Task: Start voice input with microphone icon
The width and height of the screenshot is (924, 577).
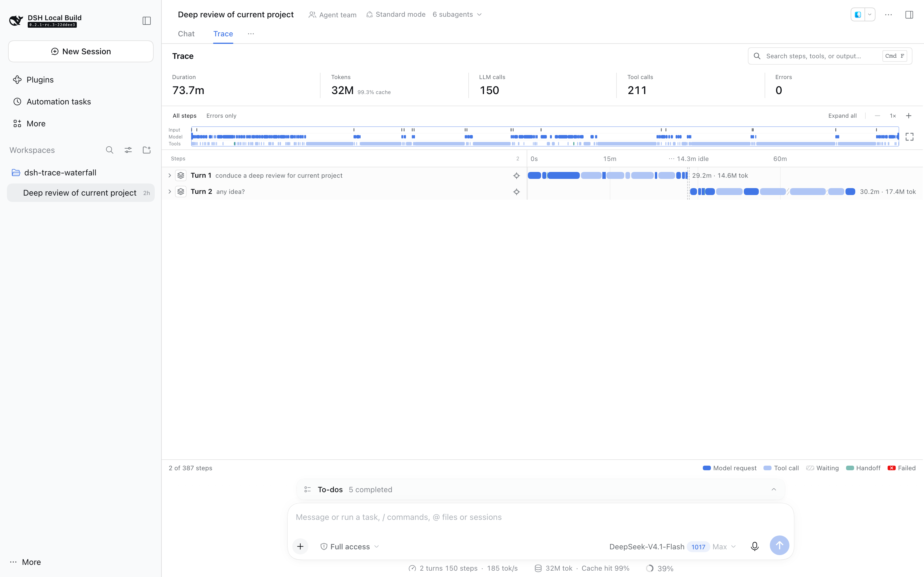Action: (755, 546)
